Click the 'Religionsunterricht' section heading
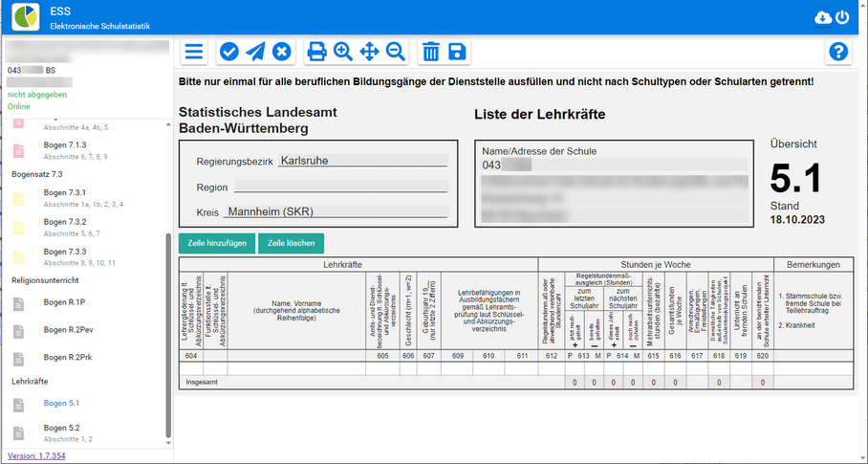The height and width of the screenshot is (464, 868). 45,280
